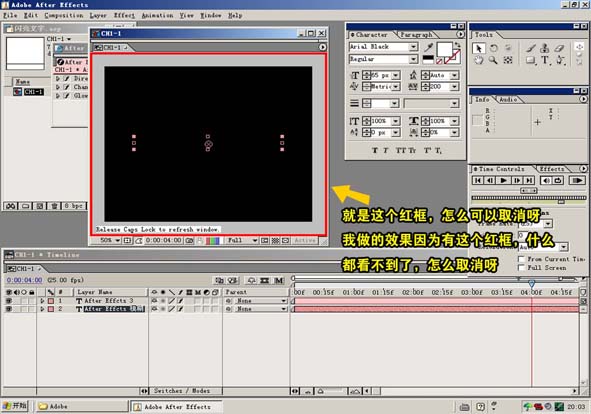Toggle no-fill red slash swatch
Screen dimensions: 591x414
tap(439, 60)
